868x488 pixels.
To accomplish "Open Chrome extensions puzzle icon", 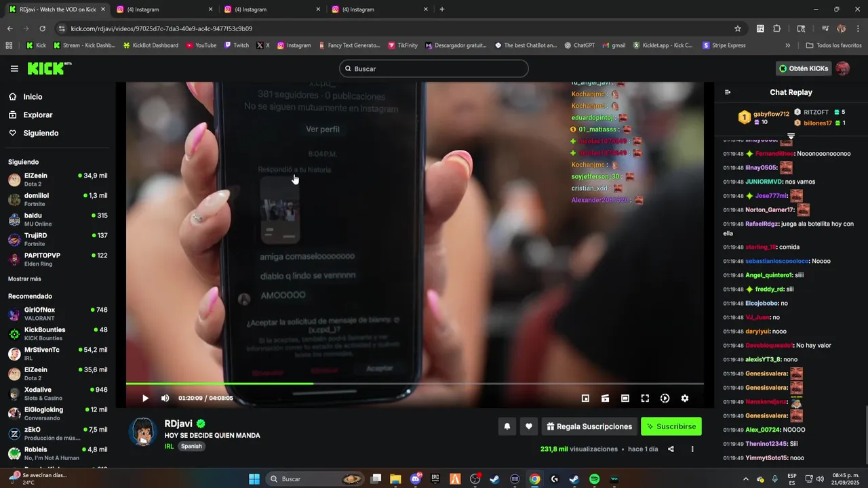I will pos(777,28).
